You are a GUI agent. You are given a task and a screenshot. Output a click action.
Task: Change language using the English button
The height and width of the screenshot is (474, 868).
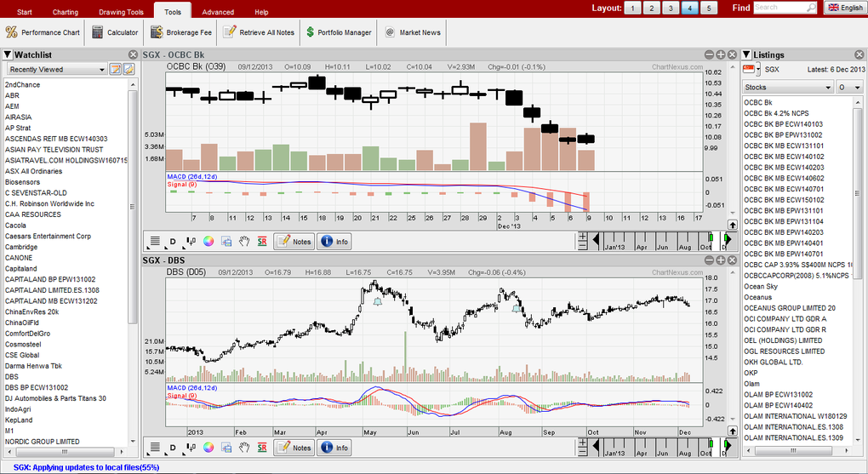point(846,7)
